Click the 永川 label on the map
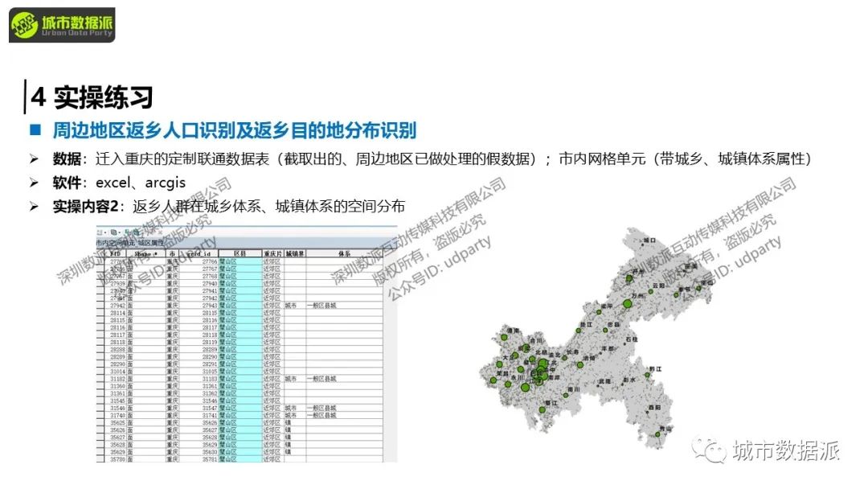Screen dimensions: 868x489 517,378
